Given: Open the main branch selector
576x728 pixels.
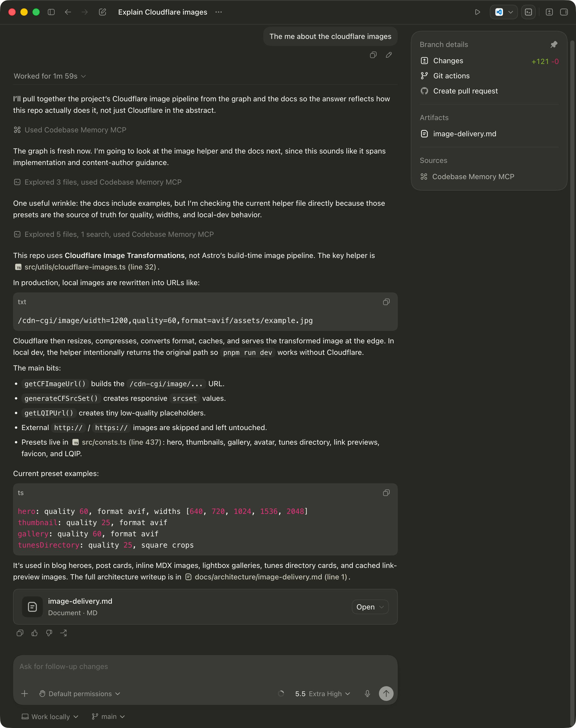Looking at the screenshot, I should click(x=108, y=717).
